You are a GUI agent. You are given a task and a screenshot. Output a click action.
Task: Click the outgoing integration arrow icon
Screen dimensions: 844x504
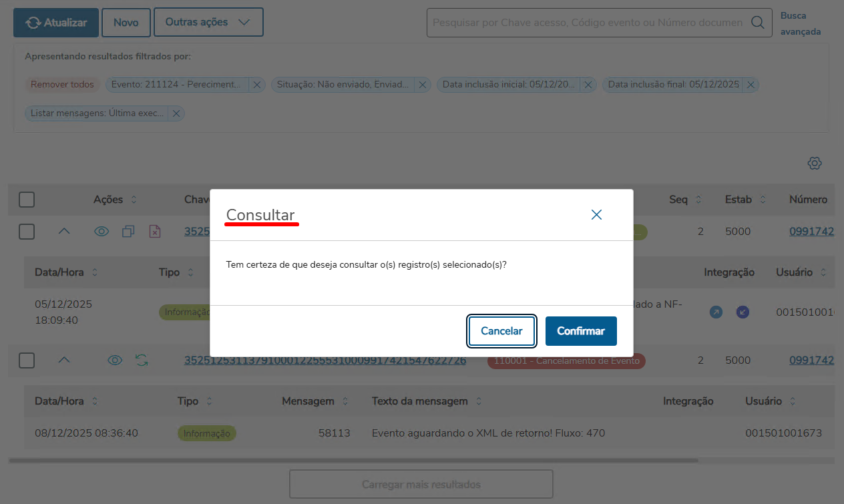pyautogui.click(x=716, y=312)
